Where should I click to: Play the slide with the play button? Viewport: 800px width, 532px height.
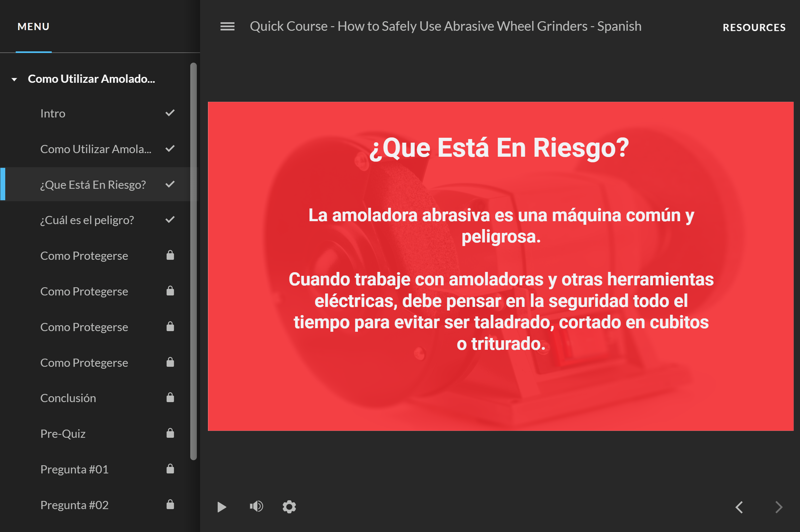click(x=222, y=507)
